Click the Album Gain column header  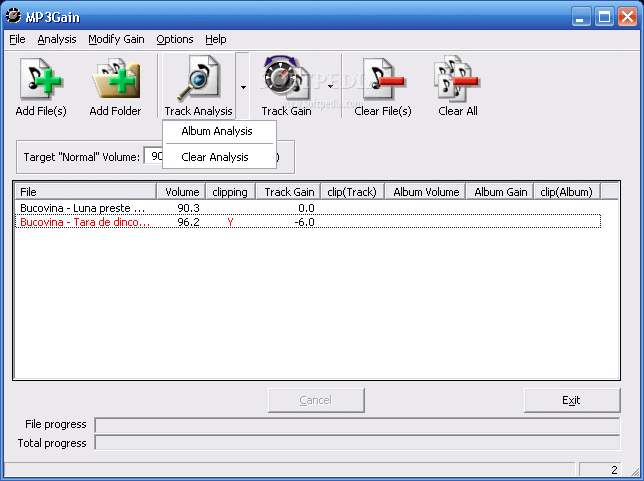[500, 192]
